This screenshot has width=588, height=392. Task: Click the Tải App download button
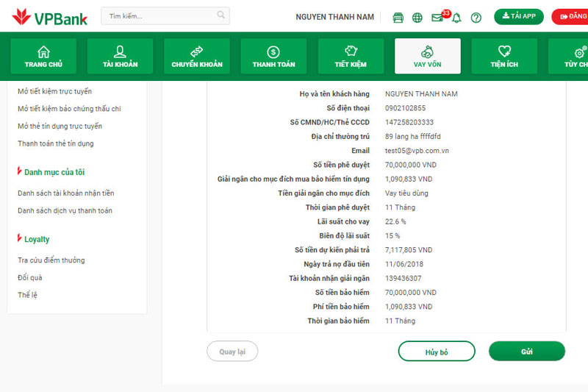[519, 16]
